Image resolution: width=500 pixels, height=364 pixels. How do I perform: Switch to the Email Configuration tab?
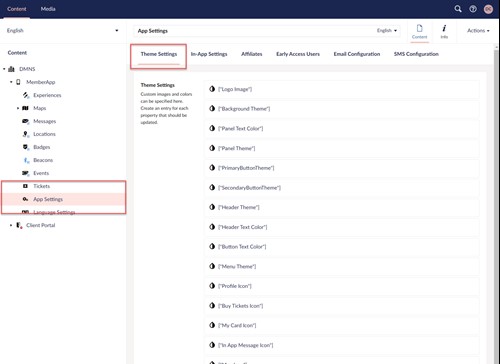coord(357,54)
